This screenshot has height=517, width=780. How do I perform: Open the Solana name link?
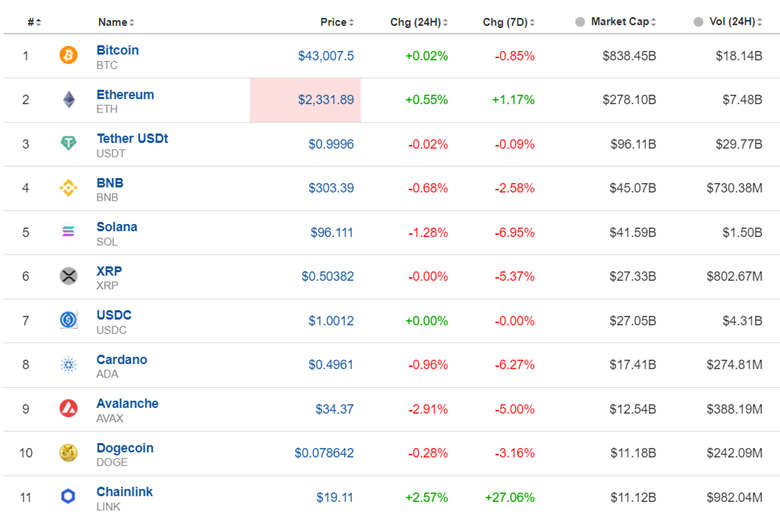coord(116,226)
